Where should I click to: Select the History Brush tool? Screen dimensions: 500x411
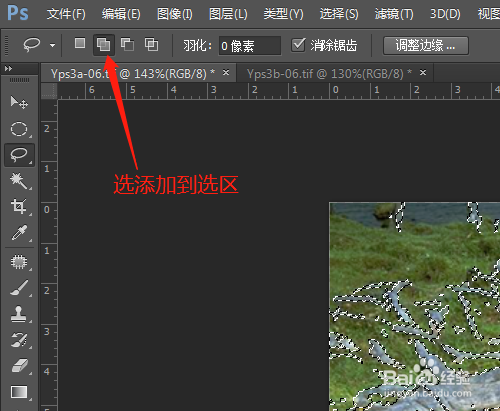click(x=19, y=340)
